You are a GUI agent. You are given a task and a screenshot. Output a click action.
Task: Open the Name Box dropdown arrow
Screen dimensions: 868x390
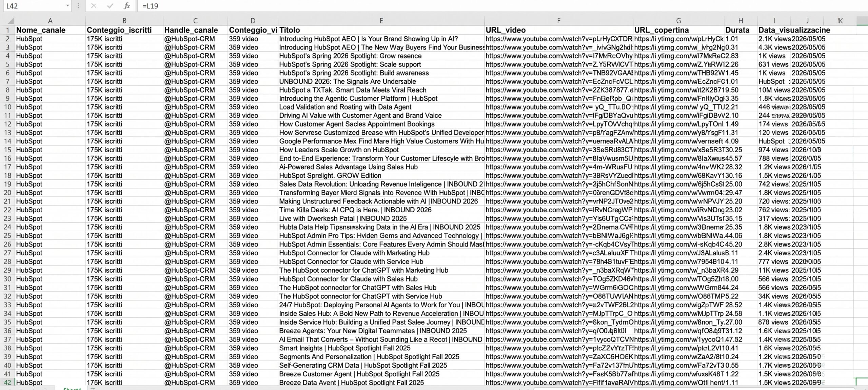click(67, 6)
